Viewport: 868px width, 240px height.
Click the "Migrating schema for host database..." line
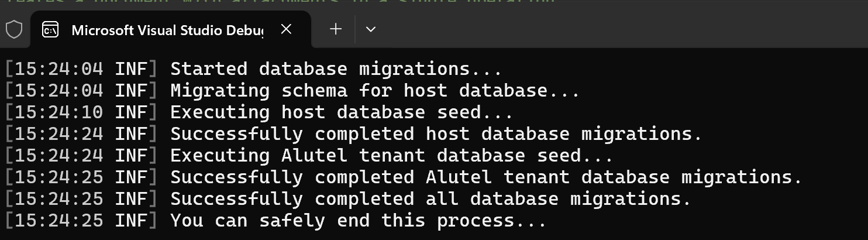374,91
